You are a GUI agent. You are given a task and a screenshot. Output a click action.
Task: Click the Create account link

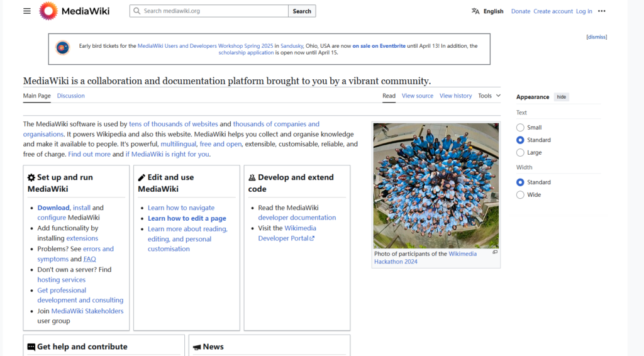(553, 11)
